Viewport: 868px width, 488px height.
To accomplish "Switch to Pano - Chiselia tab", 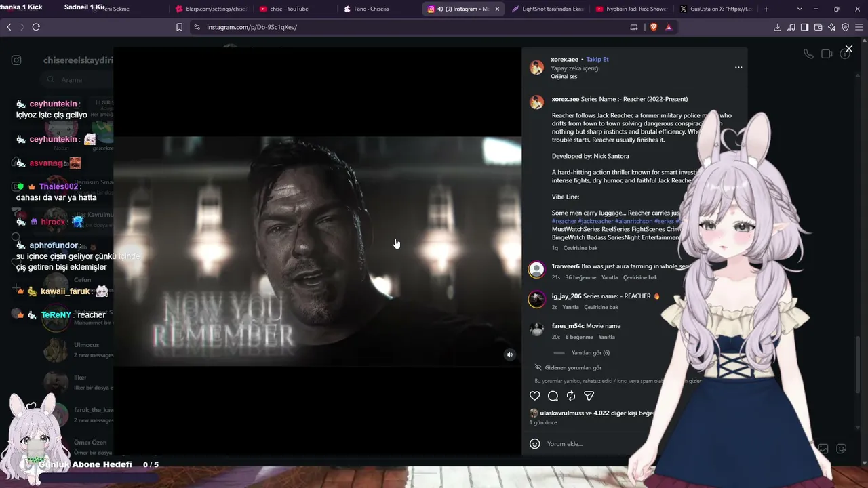I will click(x=370, y=9).
